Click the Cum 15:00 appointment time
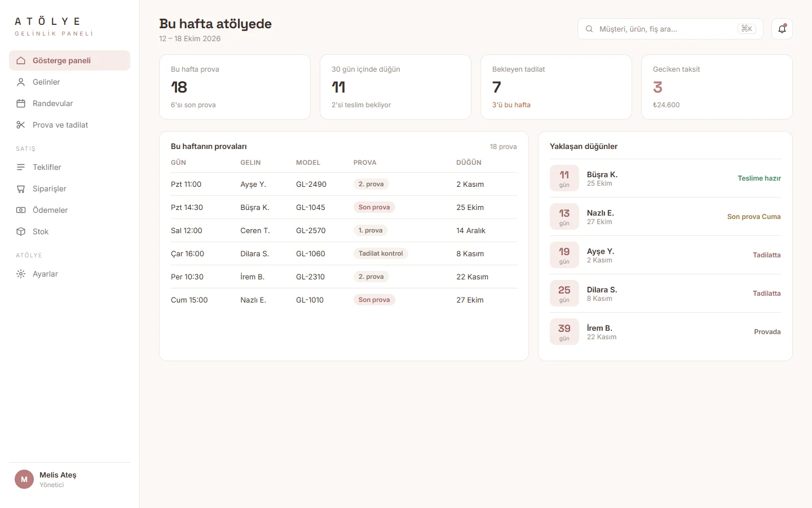 click(189, 300)
